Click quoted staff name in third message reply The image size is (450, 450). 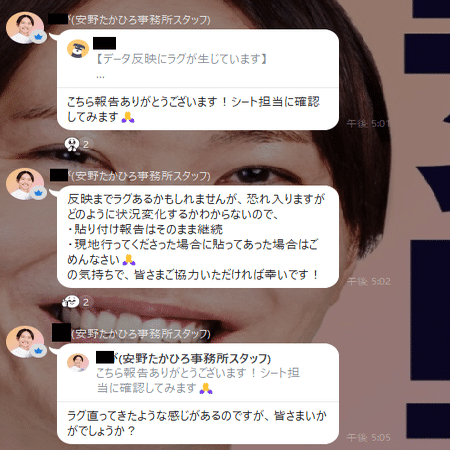[x=183, y=358]
